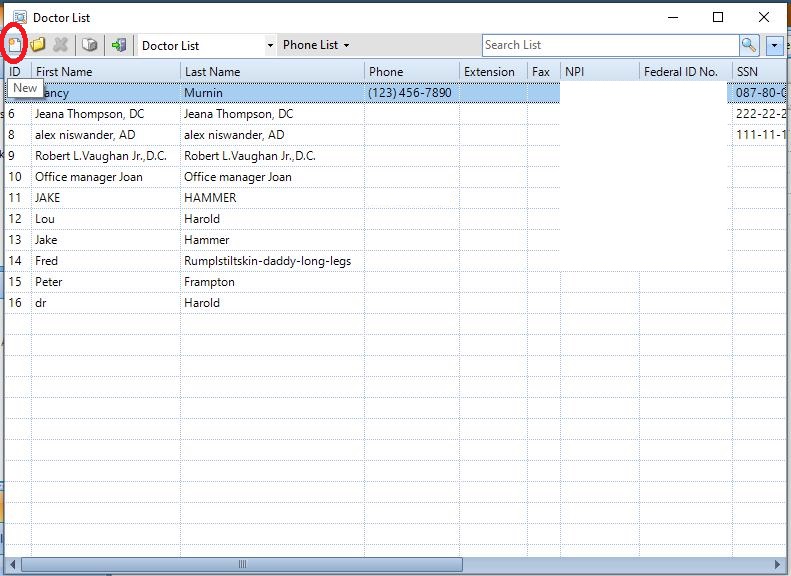Click ID cell 10
Image resolution: width=791 pixels, height=576 pixels.
(x=18, y=177)
